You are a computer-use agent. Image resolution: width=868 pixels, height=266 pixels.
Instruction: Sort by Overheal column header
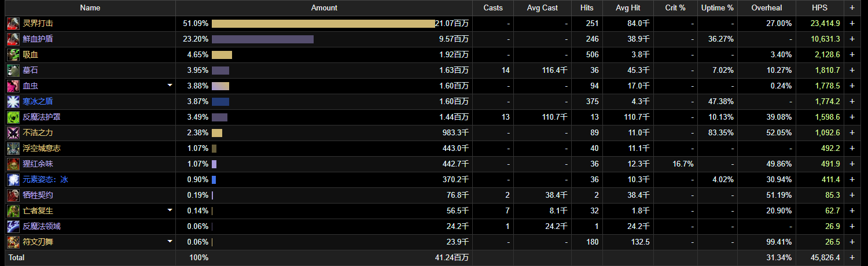[766, 8]
